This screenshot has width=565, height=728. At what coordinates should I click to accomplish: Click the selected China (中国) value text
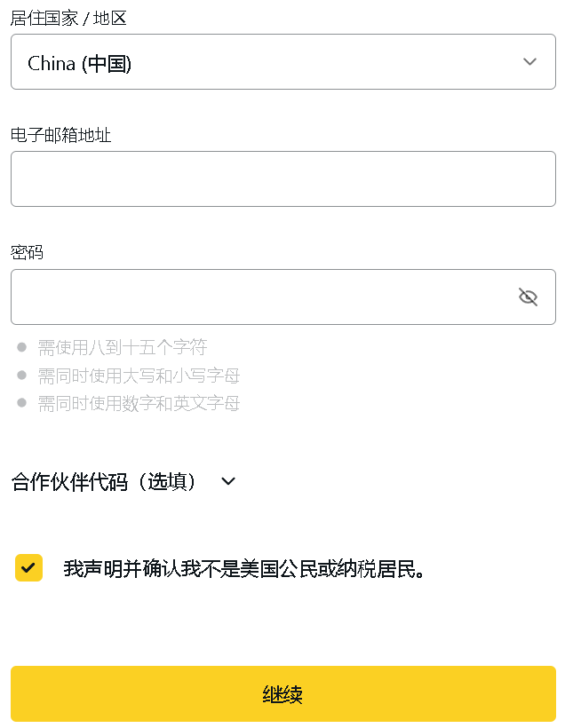coord(80,63)
